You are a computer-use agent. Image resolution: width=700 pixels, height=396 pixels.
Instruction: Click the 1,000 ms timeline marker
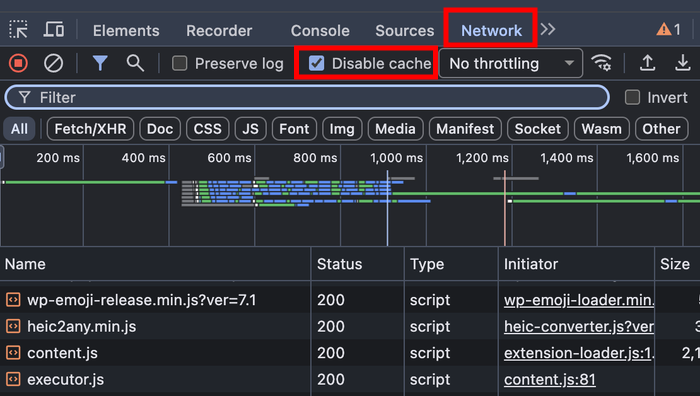tap(396, 158)
